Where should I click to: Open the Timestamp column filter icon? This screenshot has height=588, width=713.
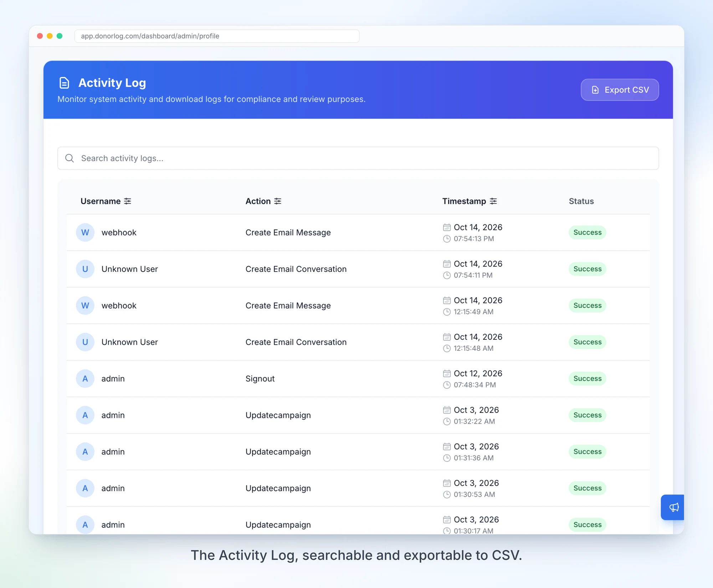493,201
